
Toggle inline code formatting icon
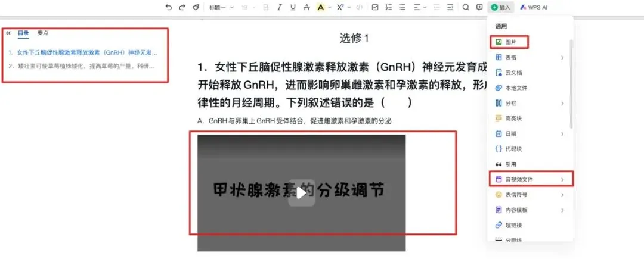(360, 7)
